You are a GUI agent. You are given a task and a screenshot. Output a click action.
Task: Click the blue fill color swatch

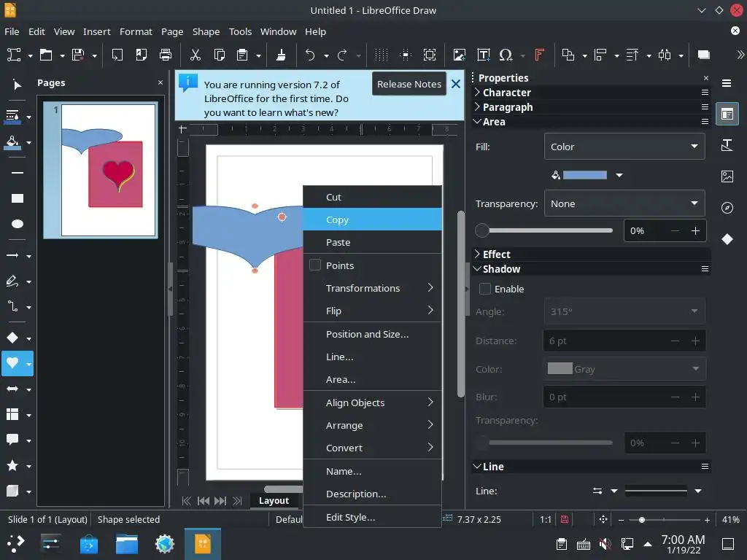(x=585, y=175)
